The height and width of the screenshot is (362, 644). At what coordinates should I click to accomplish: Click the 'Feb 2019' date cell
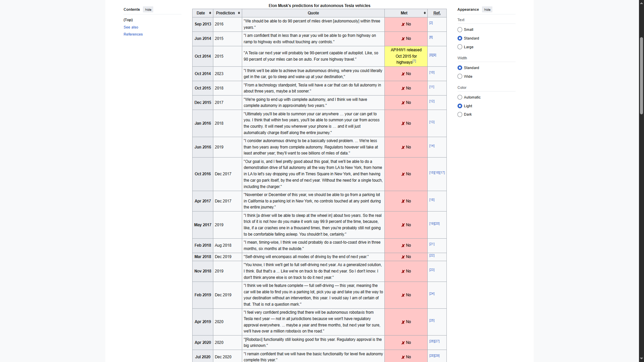click(x=203, y=295)
